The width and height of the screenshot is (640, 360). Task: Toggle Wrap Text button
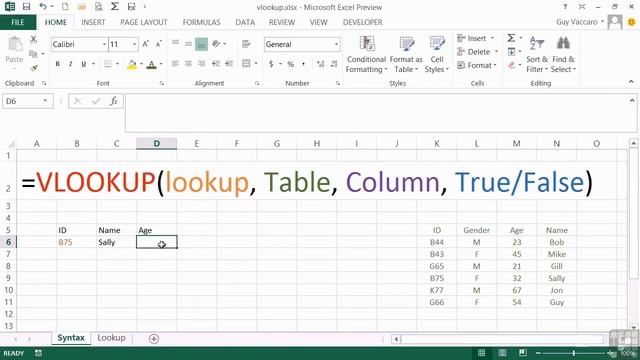pyautogui.click(x=246, y=44)
